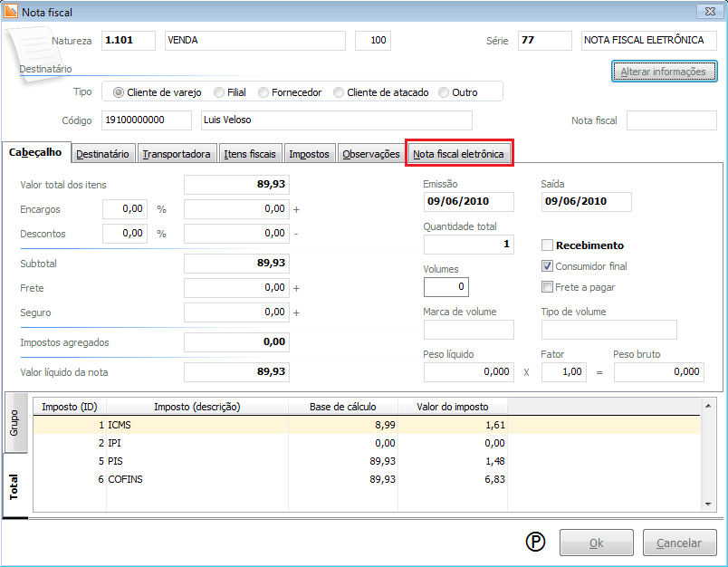This screenshot has height=567, width=728.
Task: Open the Transportadora tab
Action: (x=177, y=154)
